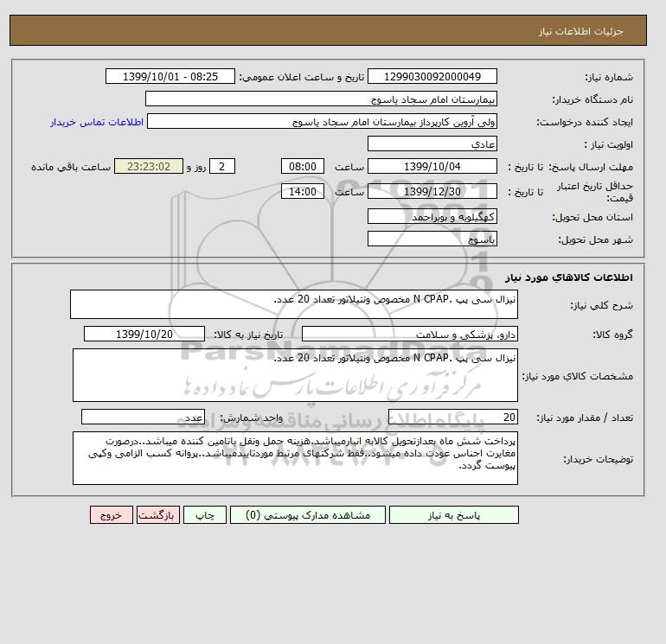The height and width of the screenshot is (644, 666).
Task: Click the مشخصات کالای مورد نیاز text area
Action: point(295,375)
